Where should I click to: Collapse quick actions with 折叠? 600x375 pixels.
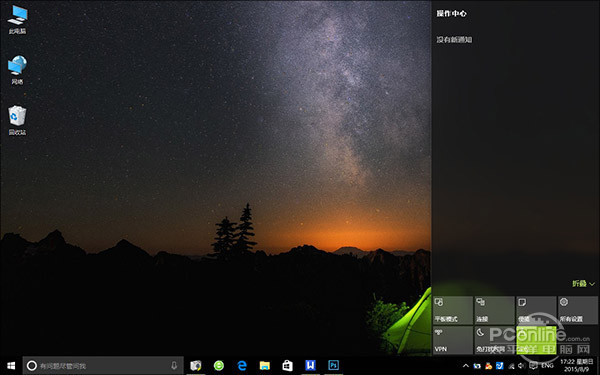point(583,284)
